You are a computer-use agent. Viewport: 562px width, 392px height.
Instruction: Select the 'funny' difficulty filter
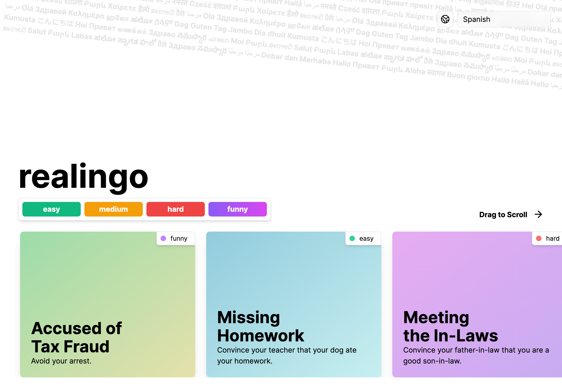coord(237,209)
